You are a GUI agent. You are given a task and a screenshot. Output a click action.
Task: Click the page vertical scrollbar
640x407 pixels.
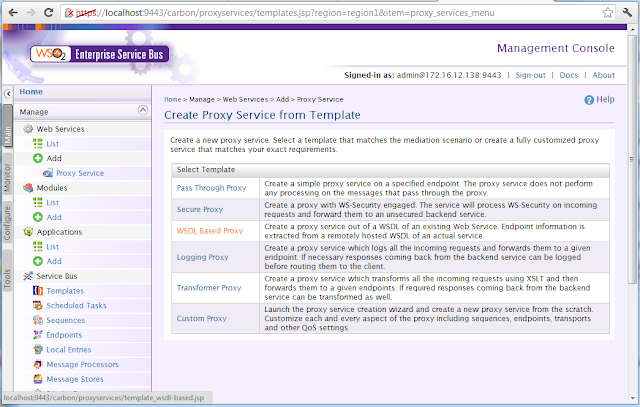coord(631,159)
